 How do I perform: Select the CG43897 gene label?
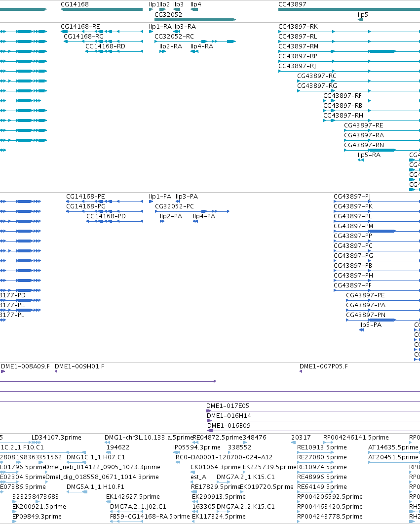point(292,4)
